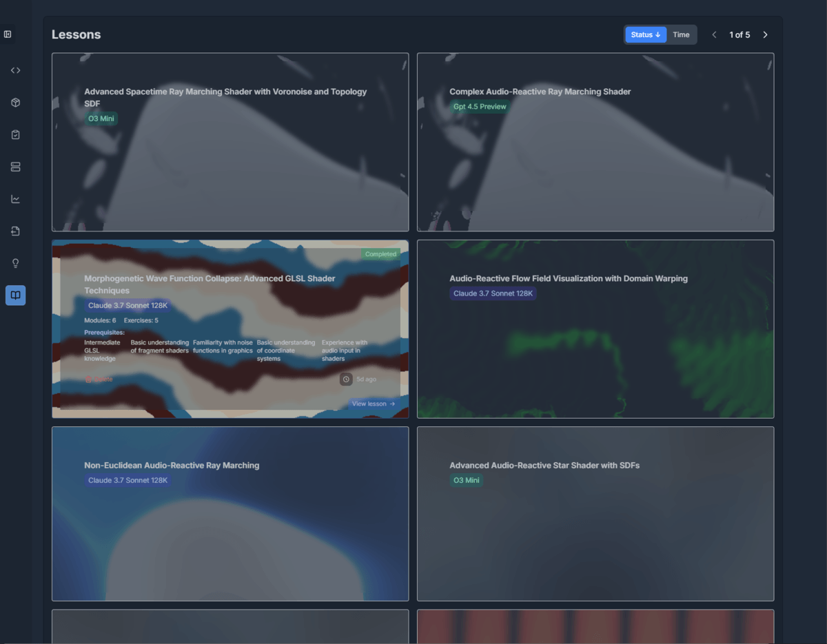Click the Completed badge
This screenshot has width=827, height=644.
pos(380,253)
